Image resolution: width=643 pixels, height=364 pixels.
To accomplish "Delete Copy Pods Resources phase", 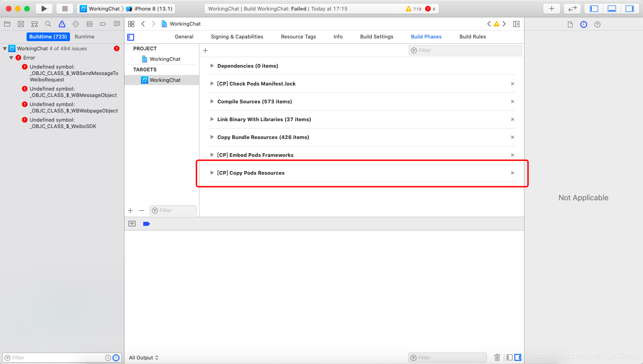I will 513,173.
